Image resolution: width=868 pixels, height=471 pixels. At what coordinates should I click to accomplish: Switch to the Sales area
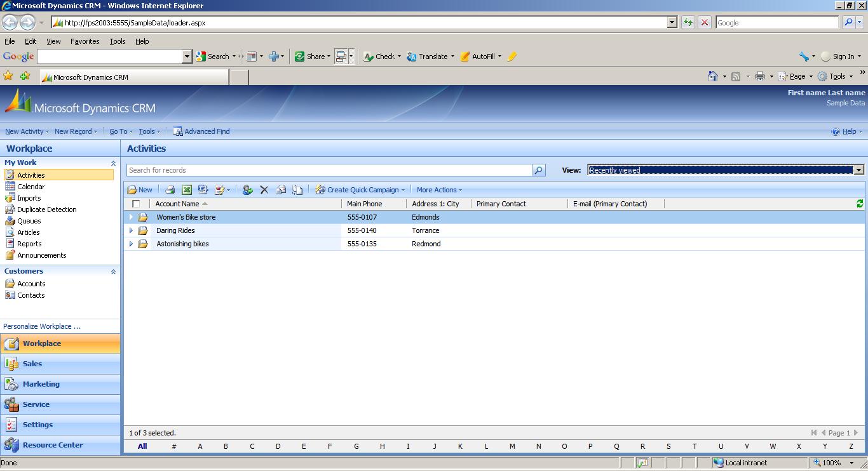tap(60, 364)
